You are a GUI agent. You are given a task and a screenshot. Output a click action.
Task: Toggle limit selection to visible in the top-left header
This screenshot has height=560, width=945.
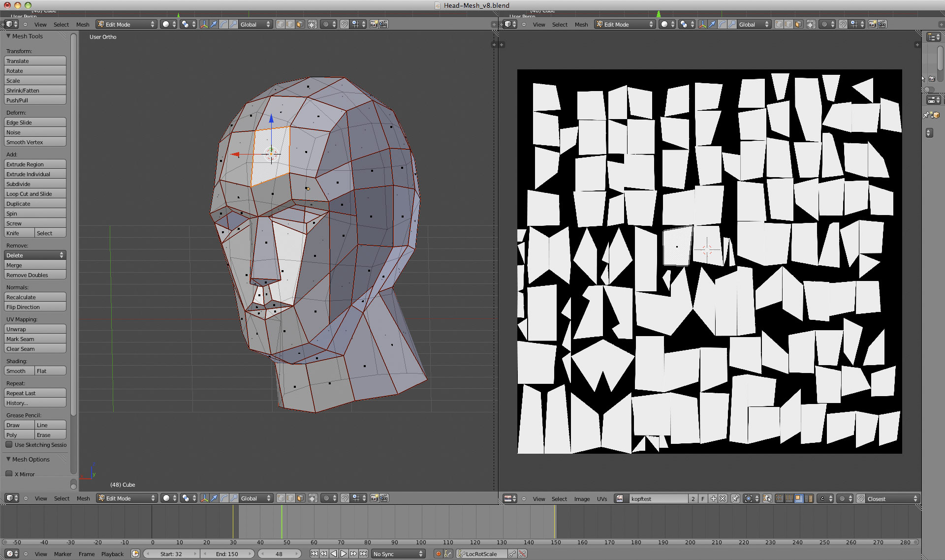313,24
